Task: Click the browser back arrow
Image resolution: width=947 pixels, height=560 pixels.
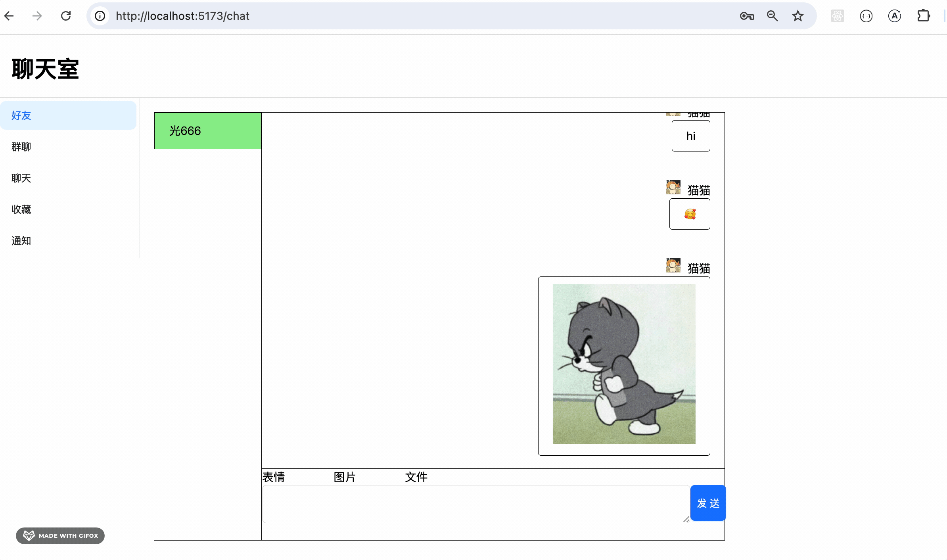Action: [9, 16]
